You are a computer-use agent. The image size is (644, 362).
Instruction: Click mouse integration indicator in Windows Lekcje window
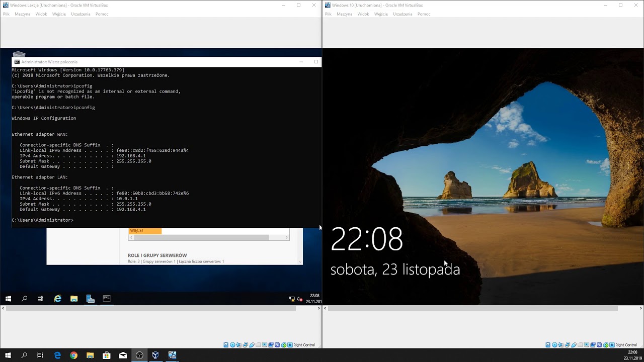[x=284, y=345]
